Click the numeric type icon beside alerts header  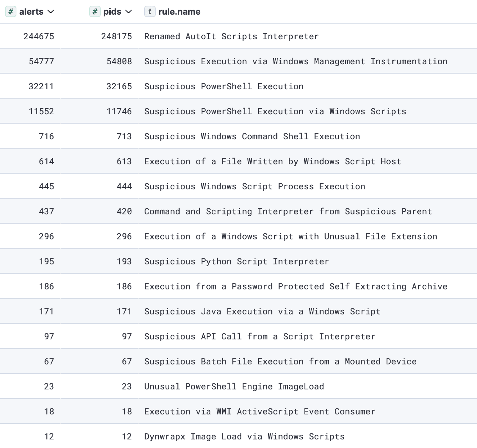11,11
